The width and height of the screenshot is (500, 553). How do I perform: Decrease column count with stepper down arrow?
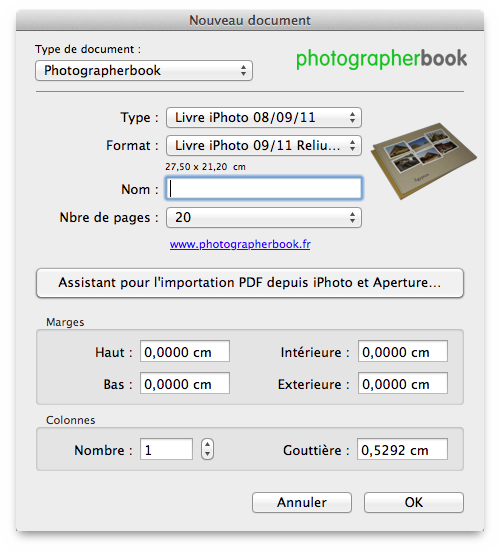pos(208,454)
